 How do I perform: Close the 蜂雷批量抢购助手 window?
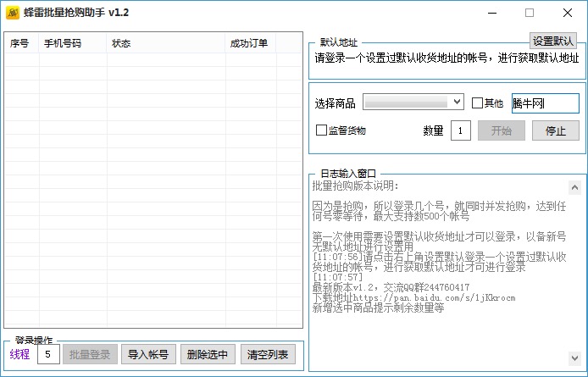pos(568,13)
